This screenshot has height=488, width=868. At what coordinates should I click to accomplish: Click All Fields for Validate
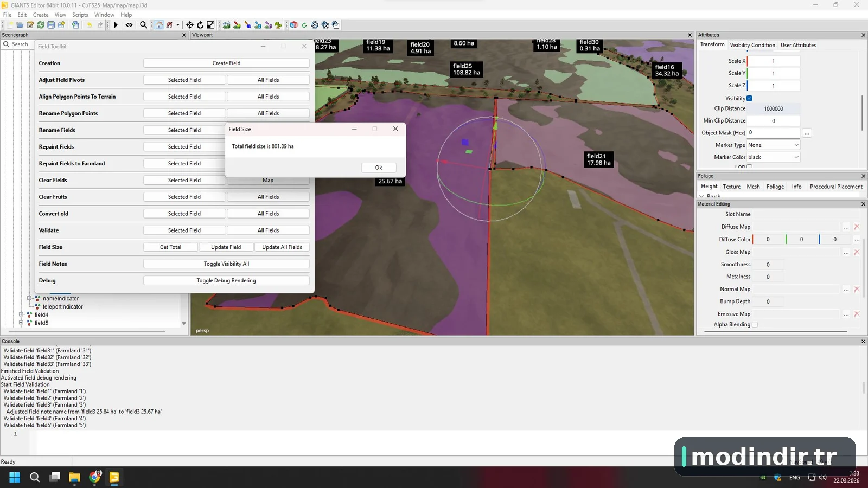click(268, 230)
